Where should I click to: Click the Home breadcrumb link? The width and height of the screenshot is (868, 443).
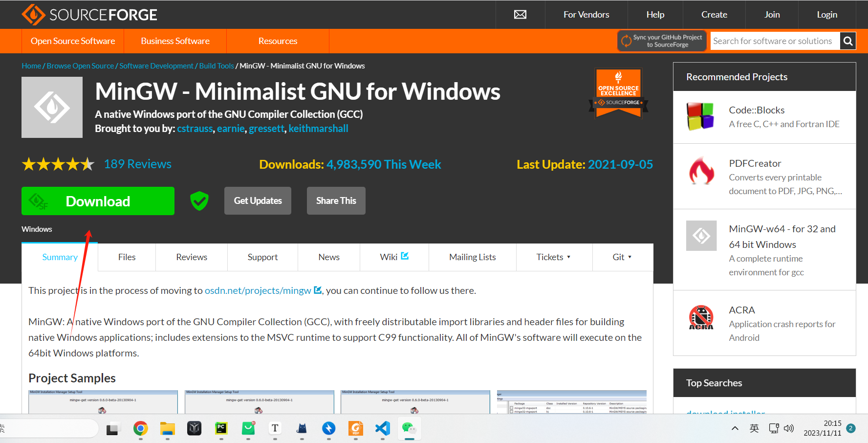point(31,66)
